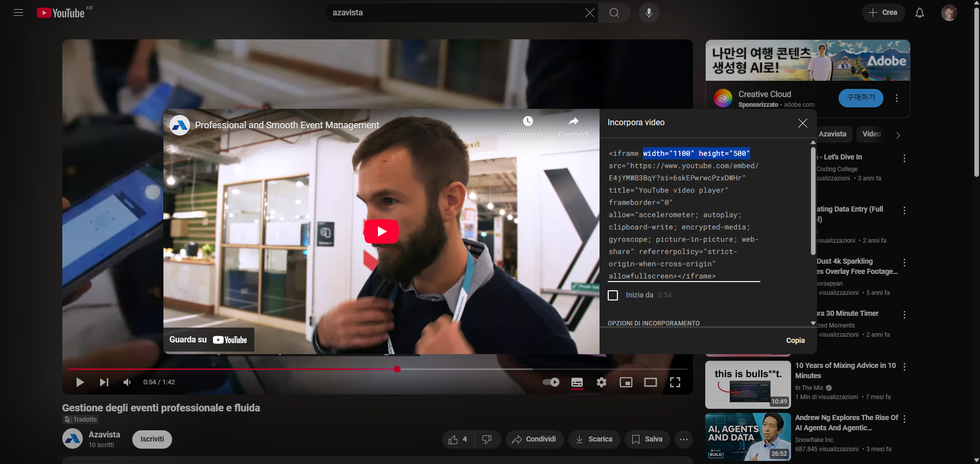Click the 구매하기 ad button
This screenshot has width=980, height=464.
tap(861, 98)
